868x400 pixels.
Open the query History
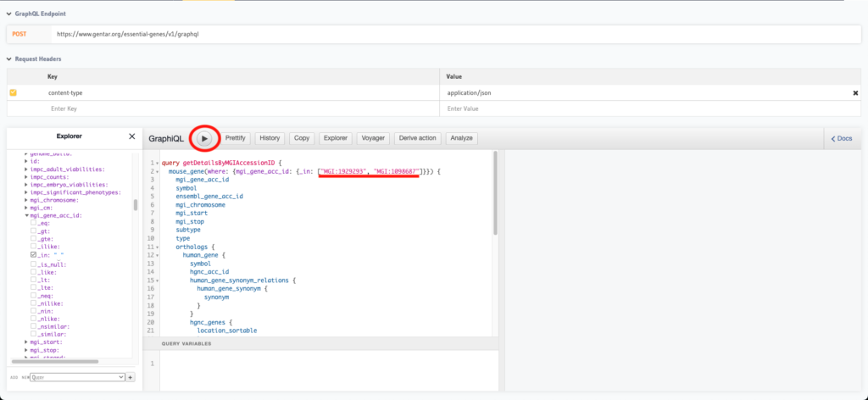(x=270, y=138)
